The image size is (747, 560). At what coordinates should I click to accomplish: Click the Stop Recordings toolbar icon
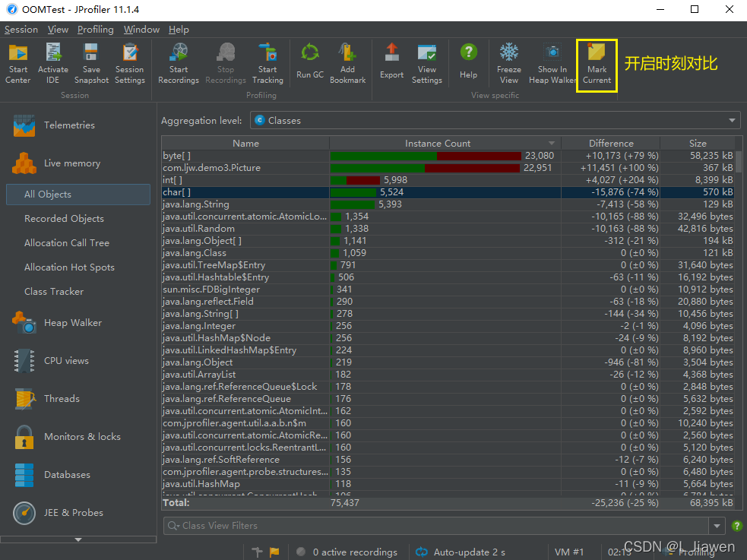coord(226,63)
